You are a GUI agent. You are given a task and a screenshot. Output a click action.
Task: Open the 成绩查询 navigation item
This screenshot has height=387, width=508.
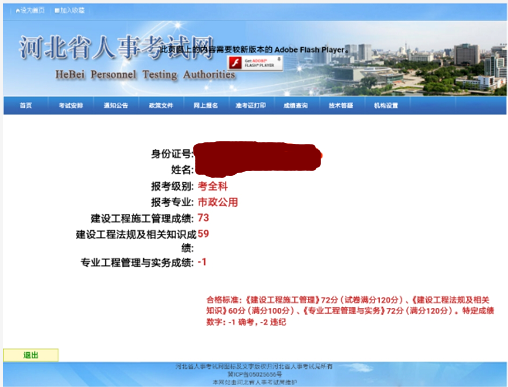(296, 105)
